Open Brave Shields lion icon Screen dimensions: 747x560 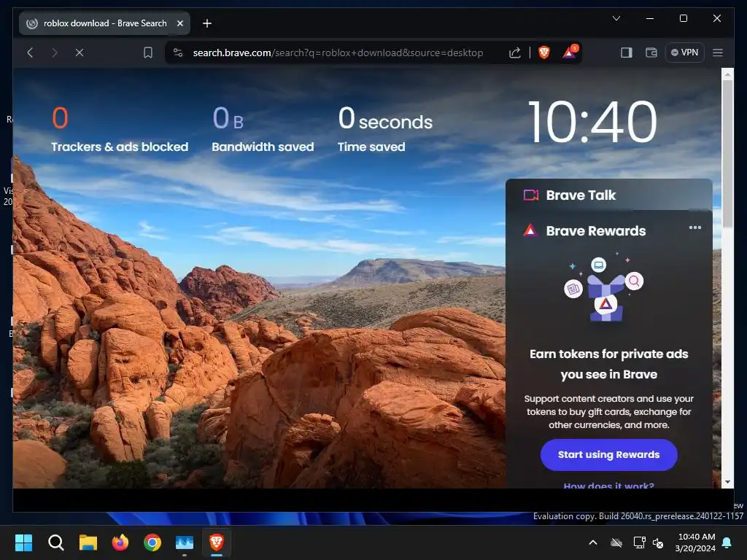click(x=544, y=52)
